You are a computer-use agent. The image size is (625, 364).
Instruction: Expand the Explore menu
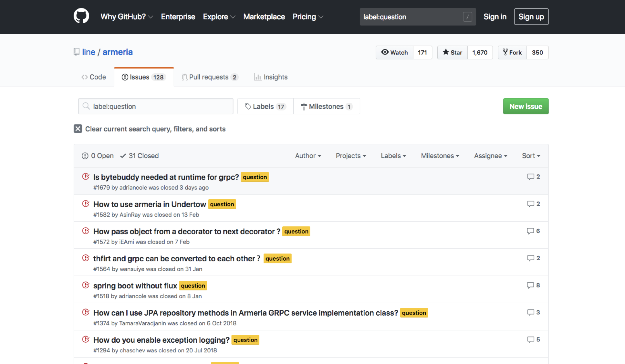pos(219,17)
